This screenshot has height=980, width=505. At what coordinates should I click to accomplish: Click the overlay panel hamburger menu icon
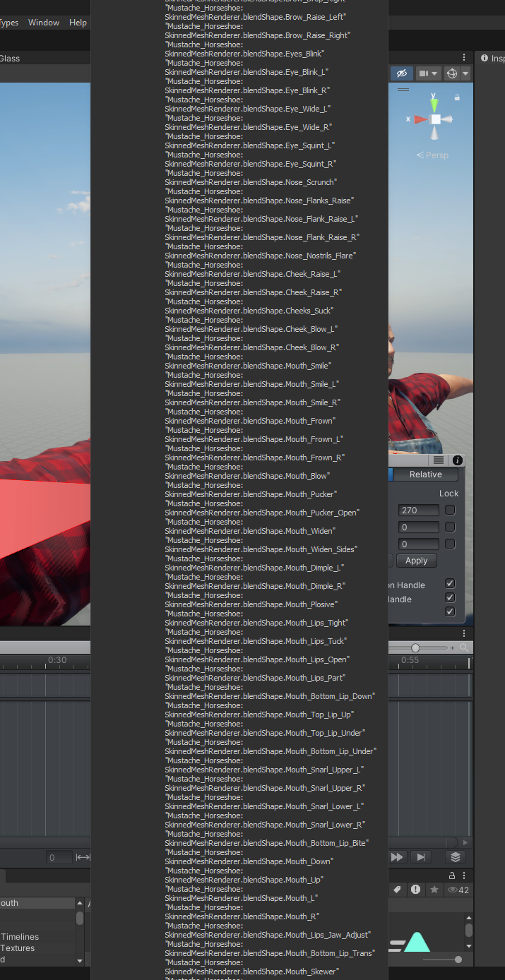coord(438,460)
